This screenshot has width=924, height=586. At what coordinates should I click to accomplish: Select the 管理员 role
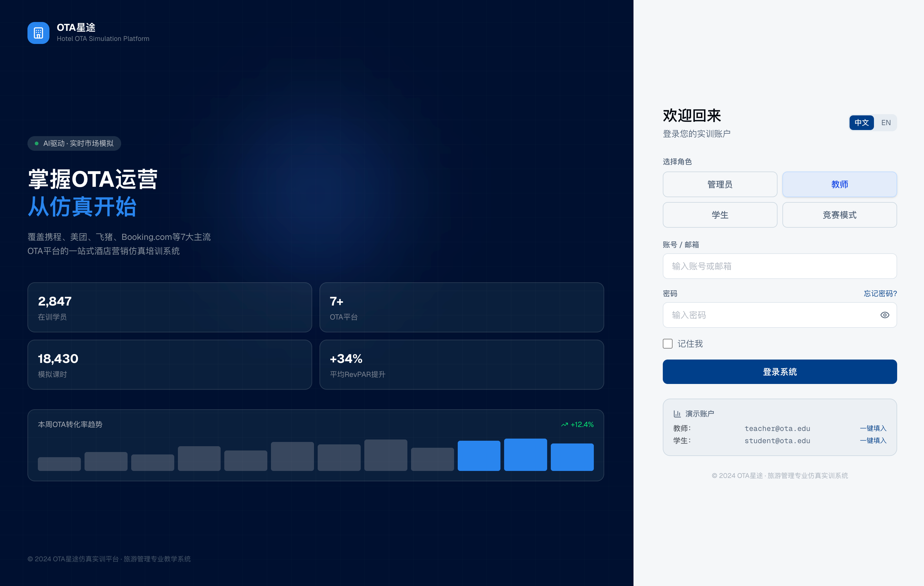[x=720, y=185]
